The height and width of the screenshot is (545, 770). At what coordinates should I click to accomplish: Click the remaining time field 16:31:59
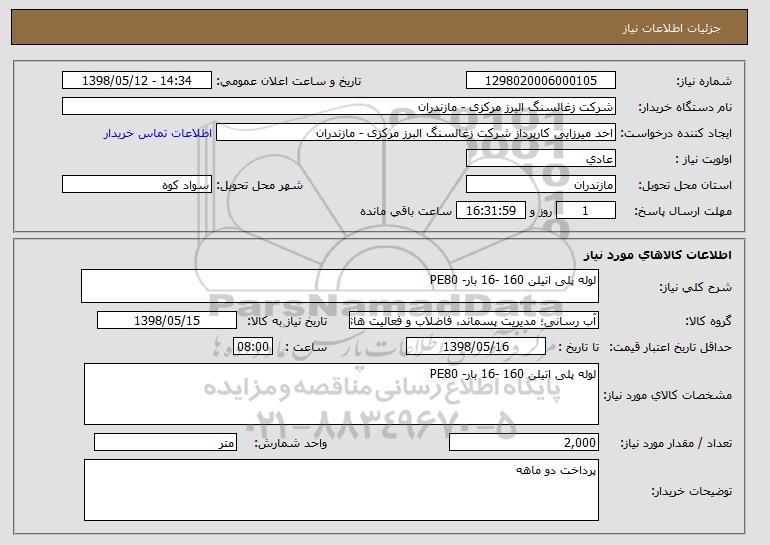[x=491, y=211]
